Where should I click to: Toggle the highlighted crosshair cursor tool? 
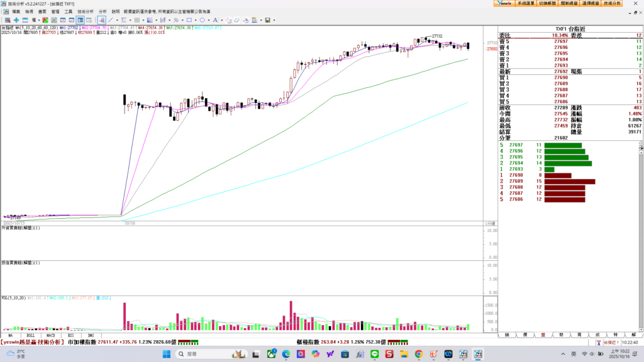(101, 20)
